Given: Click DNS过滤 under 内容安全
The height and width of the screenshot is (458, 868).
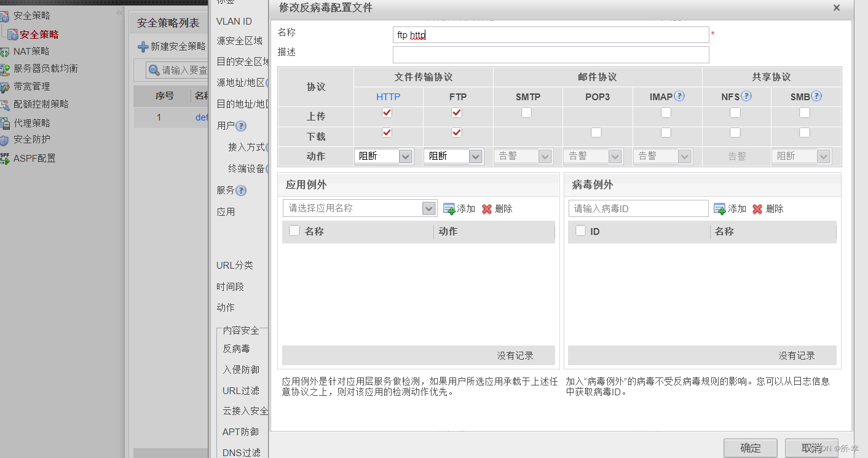Looking at the screenshot, I should pos(242,452).
